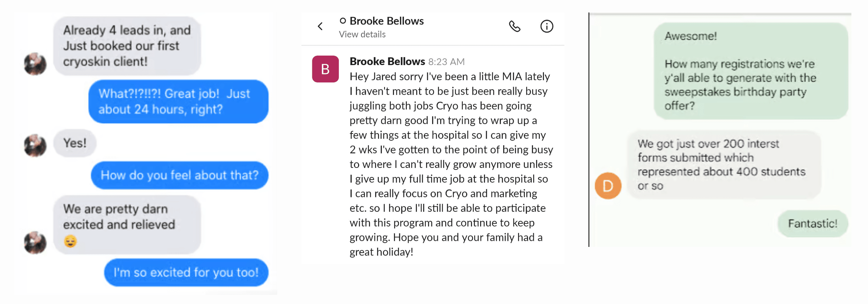868x304 pixels.
Task: Open the info circle icon
Action: [x=547, y=26]
